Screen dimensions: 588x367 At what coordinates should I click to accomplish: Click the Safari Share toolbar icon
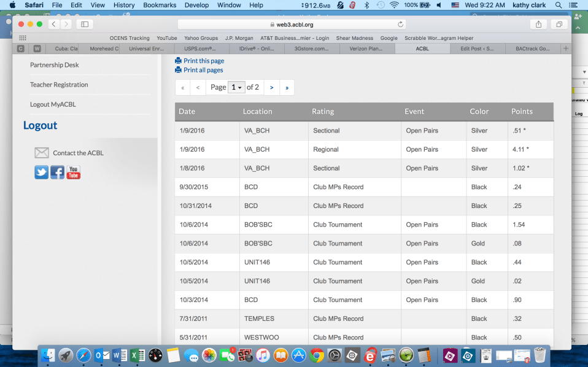coord(538,24)
